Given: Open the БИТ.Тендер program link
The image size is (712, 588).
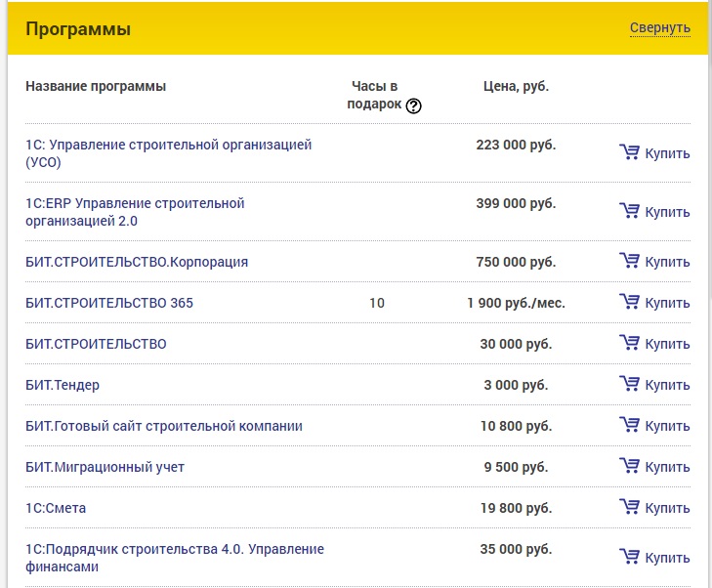Looking at the screenshot, I should click(63, 385).
